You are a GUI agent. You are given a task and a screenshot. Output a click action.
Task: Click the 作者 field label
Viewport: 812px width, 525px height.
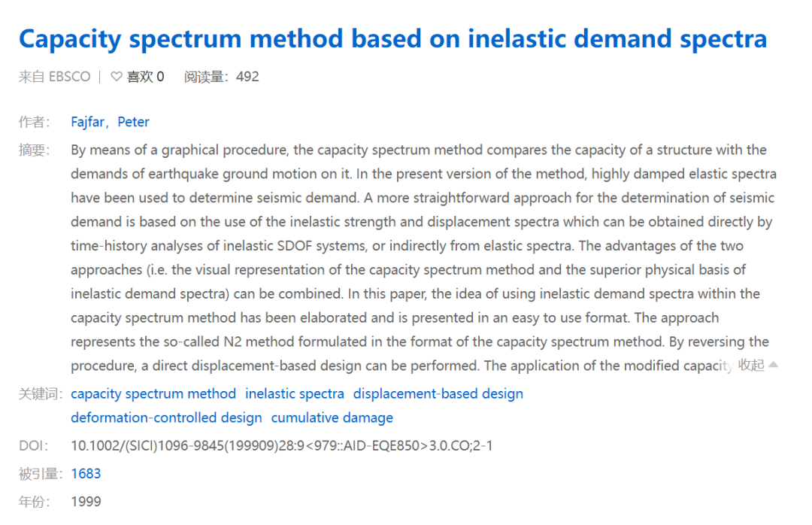coord(35,122)
